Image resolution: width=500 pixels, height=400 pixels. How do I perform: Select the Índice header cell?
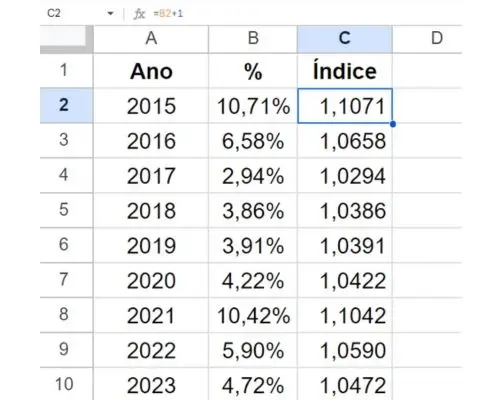(x=345, y=71)
